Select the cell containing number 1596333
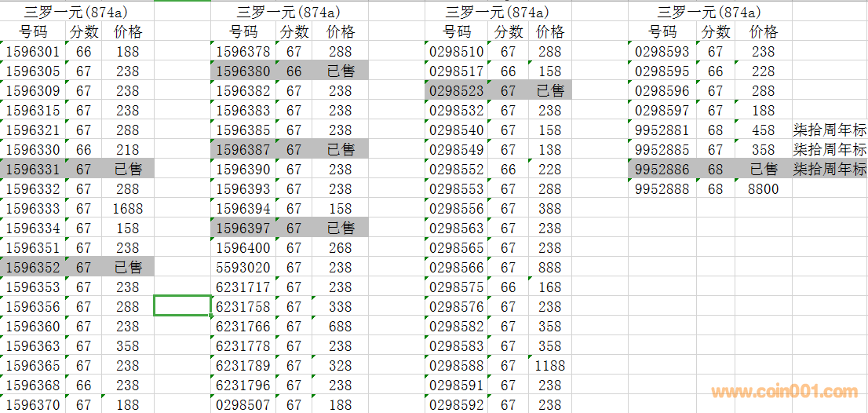This screenshot has height=413, width=868. point(33,209)
